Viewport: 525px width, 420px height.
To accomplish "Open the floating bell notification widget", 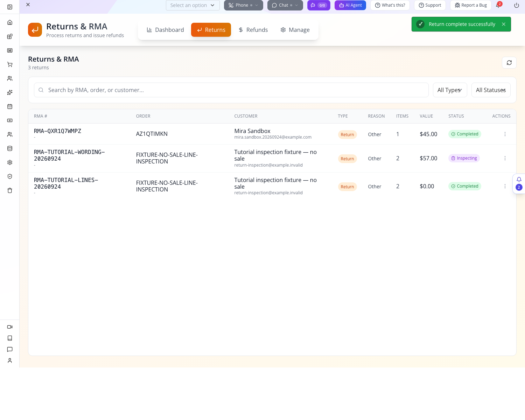I will (x=519, y=183).
